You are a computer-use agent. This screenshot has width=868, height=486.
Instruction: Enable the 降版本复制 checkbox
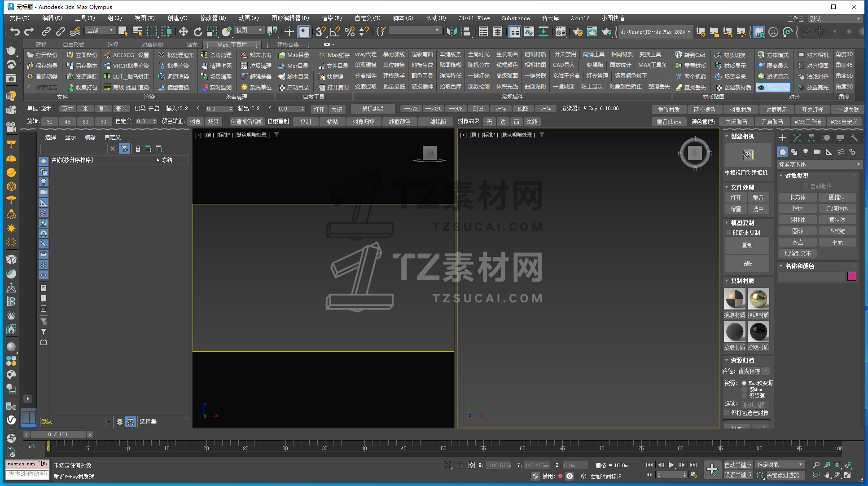click(x=728, y=233)
